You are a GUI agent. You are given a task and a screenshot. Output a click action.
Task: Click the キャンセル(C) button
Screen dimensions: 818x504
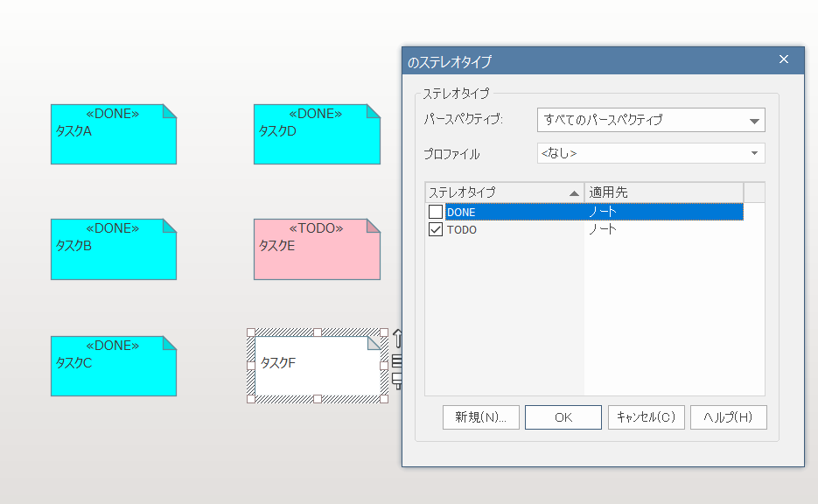click(x=646, y=417)
